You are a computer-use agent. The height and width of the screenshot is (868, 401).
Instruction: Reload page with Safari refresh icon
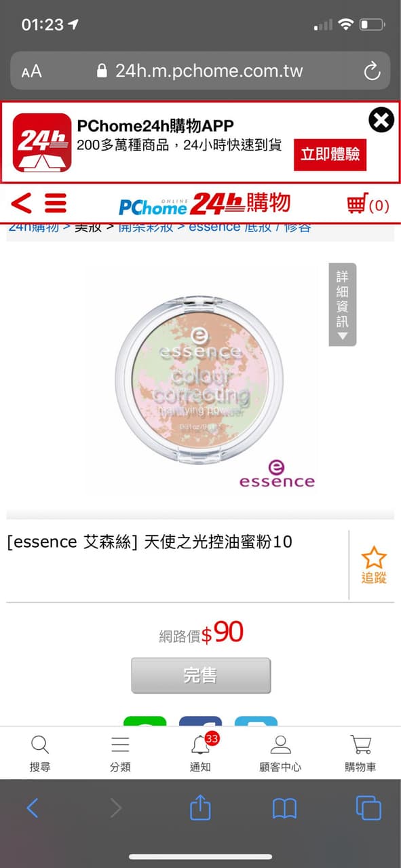pyautogui.click(x=371, y=71)
